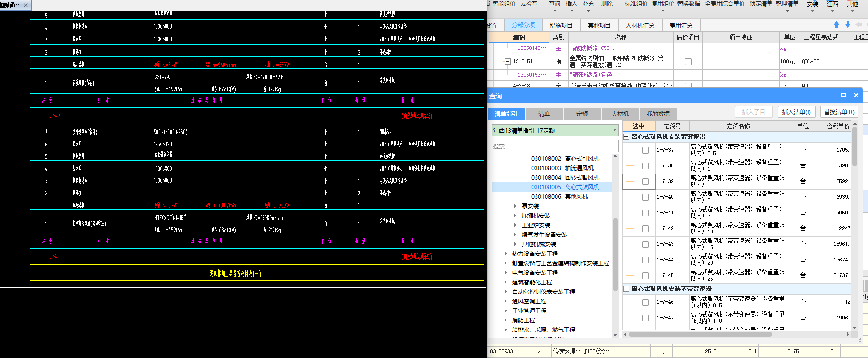Click the 替换清单(R) button
Viewport: 868px width, 358px height.
point(839,112)
